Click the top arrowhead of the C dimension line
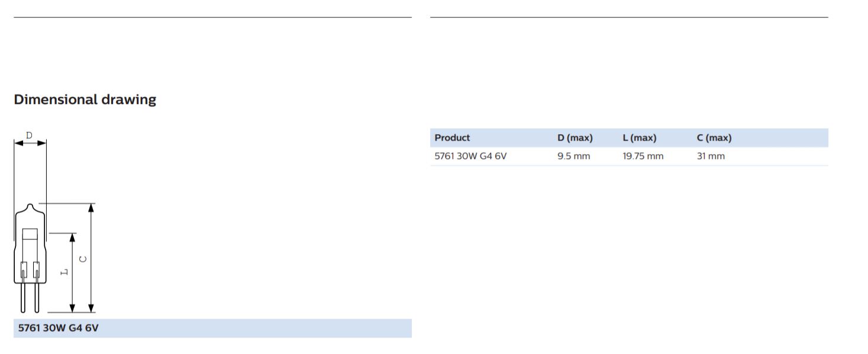The width and height of the screenshot is (868, 354). 91,207
